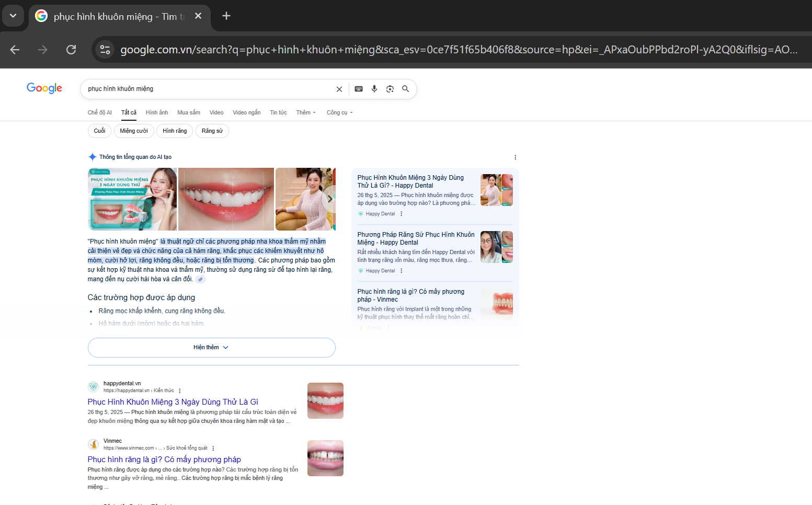812x505 pixels.
Task: Start voice search with microphone
Action: tap(374, 89)
